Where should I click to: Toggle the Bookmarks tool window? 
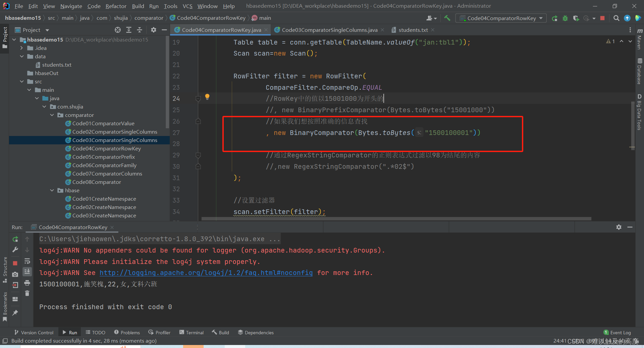[5, 306]
